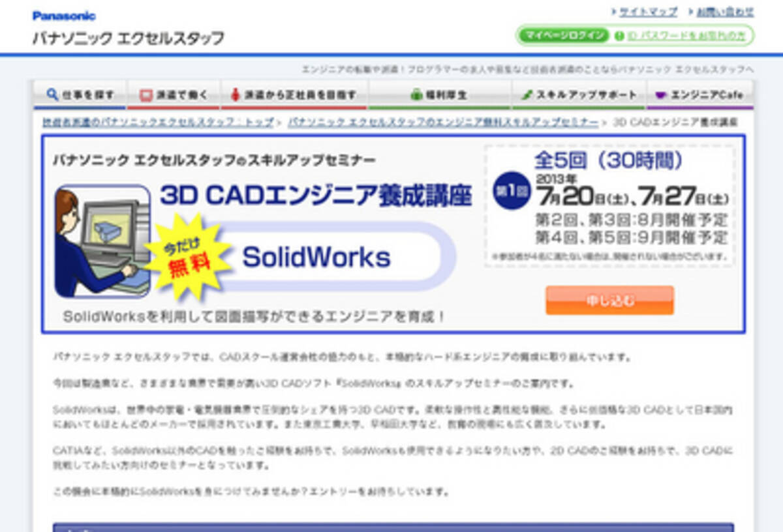Click the 全5回（30時間） text
The width and height of the screenshot is (783, 532).
609,160
